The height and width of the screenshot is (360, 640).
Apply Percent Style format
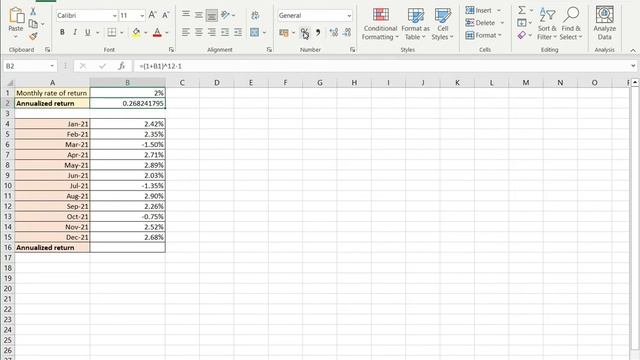point(304,33)
